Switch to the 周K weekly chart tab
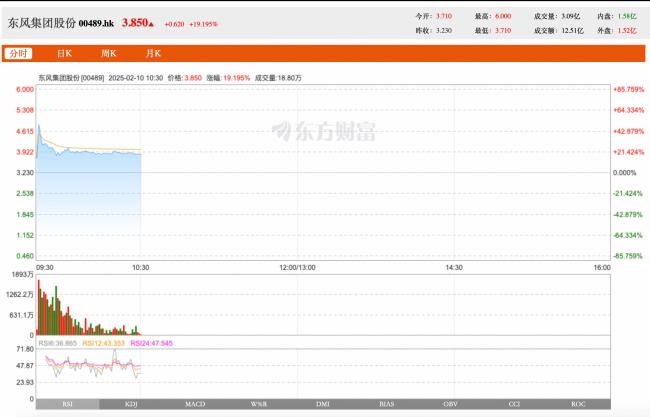The image size is (650, 417). click(x=109, y=53)
